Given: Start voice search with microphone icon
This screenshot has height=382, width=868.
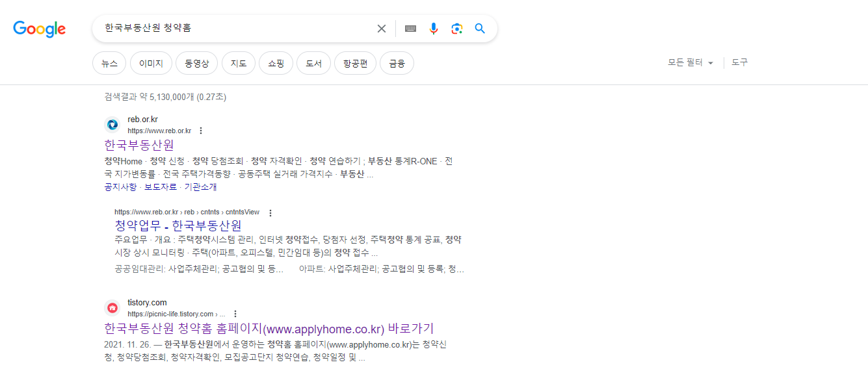Looking at the screenshot, I should click(x=434, y=29).
